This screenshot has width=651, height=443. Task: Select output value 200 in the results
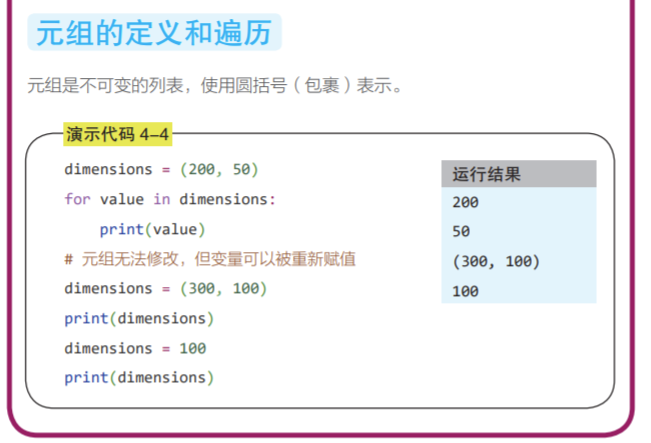pos(466,202)
